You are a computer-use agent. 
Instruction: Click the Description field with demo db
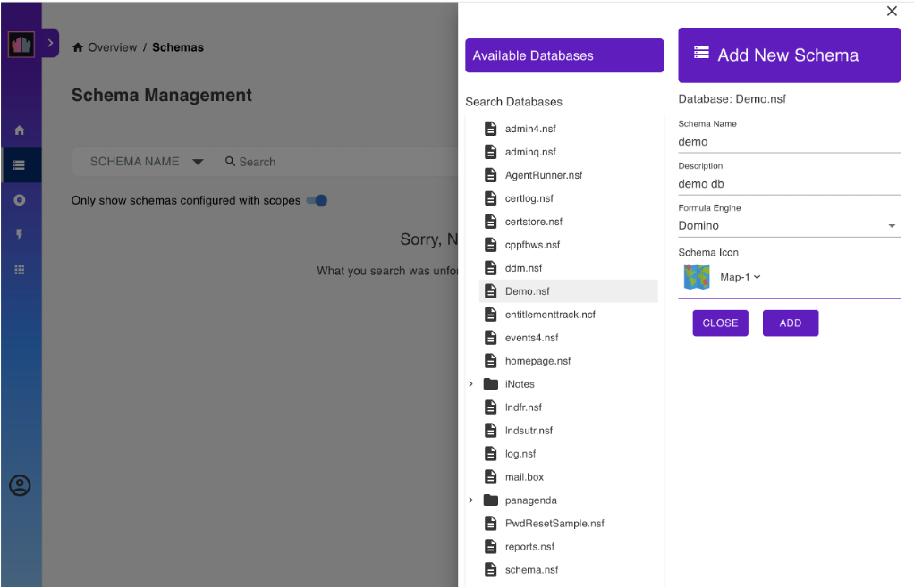pyautogui.click(x=790, y=184)
